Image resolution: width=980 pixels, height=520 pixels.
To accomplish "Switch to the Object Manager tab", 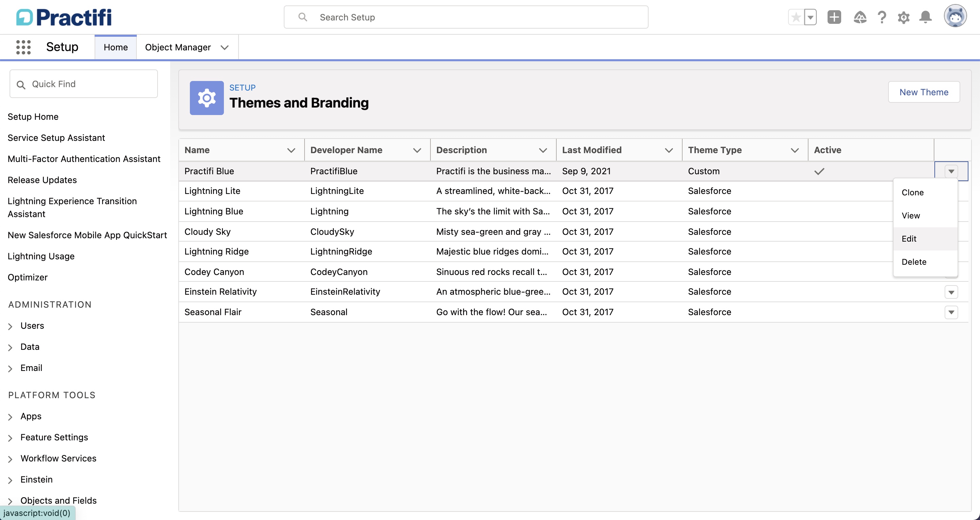I will point(178,47).
